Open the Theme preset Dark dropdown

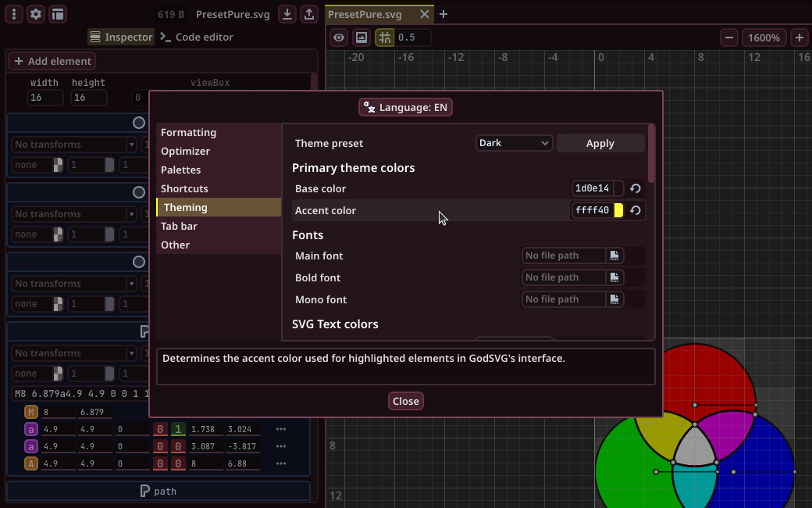[514, 143]
